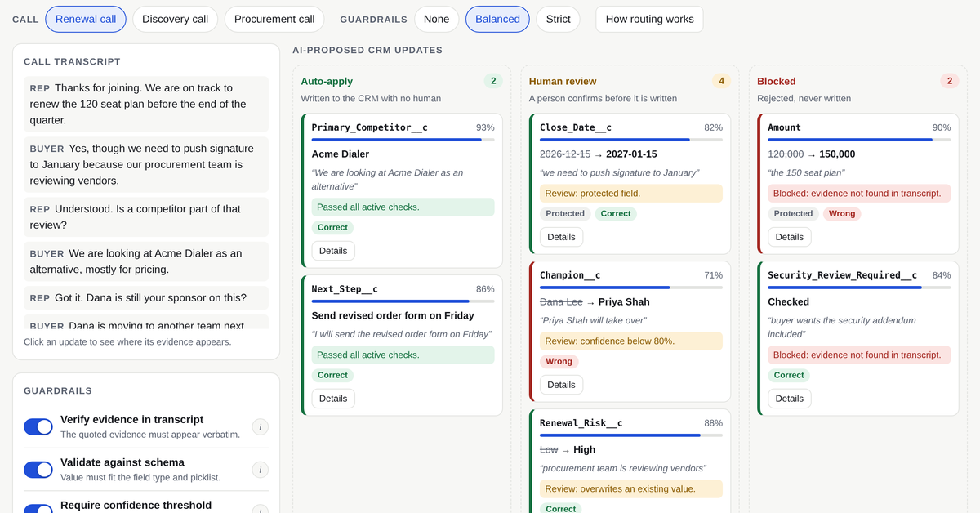Click buyer line about pushing signature to January
This screenshot has height=513, width=980.
[146, 164]
